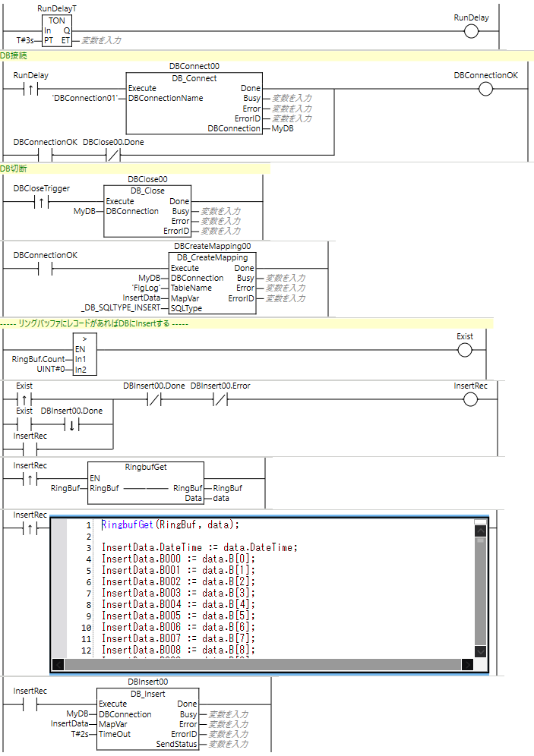Screen dimensions: 534x756
Task: Click the TON timer block
Action: tap(57, 31)
